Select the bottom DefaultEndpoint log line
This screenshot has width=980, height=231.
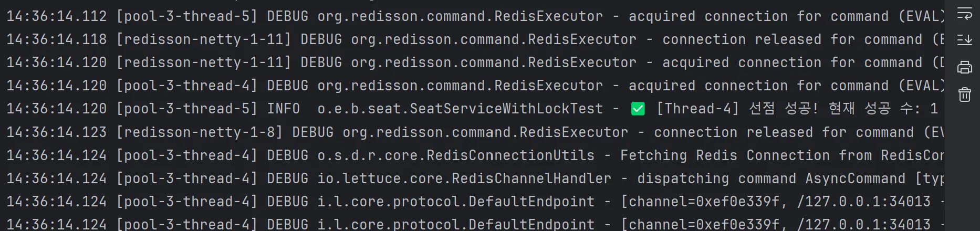tap(475, 224)
